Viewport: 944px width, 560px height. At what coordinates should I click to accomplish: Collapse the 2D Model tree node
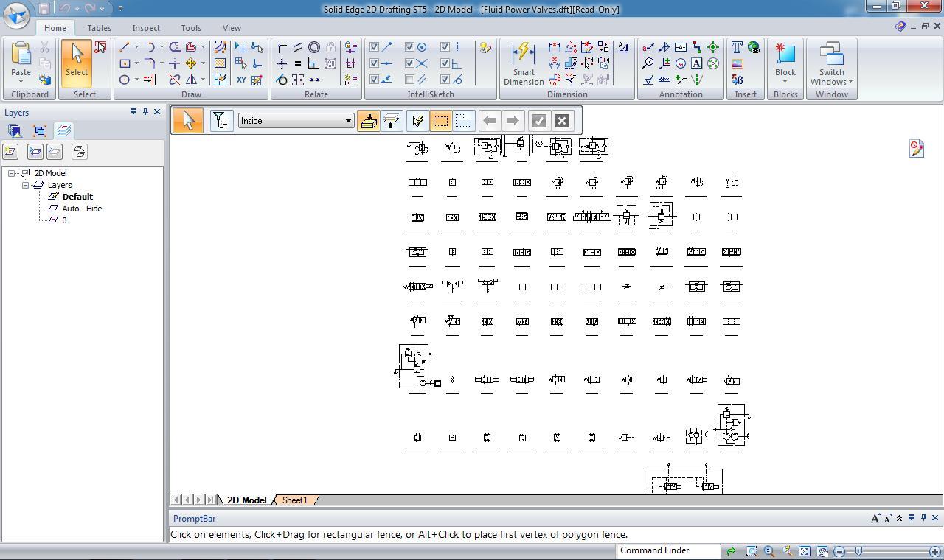[x=12, y=173]
